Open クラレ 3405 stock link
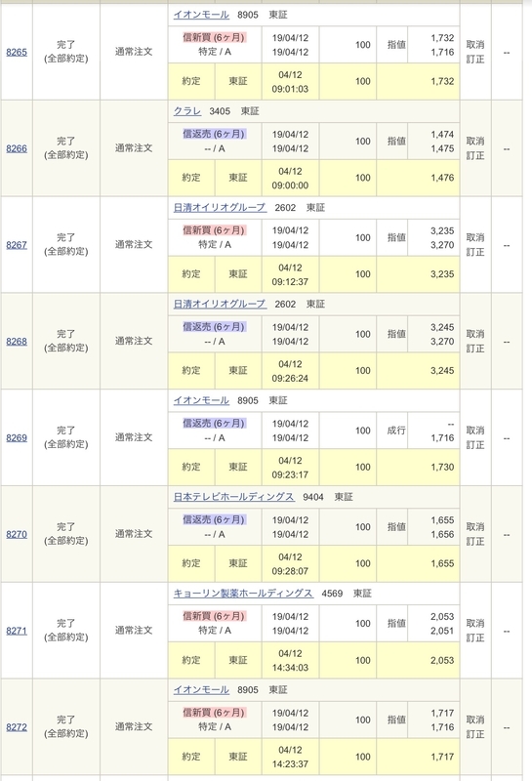This screenshot has width=532, height=781. pyautogui.click(x=186, y=111)
